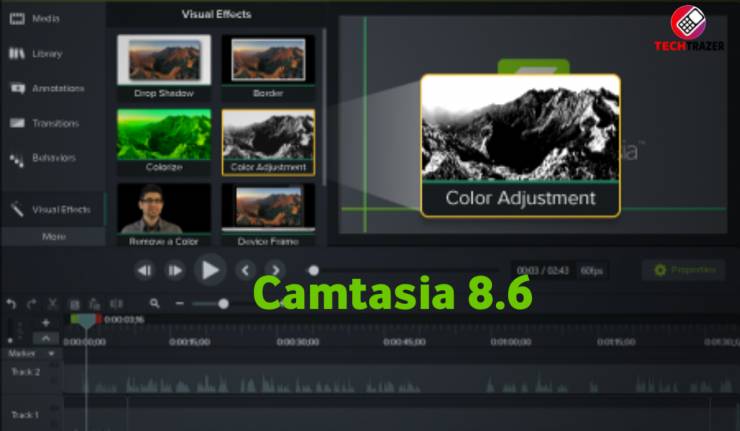Select the Track 2 label
Image resolution: width=740 pixels, height=431 pixels.
25,372
